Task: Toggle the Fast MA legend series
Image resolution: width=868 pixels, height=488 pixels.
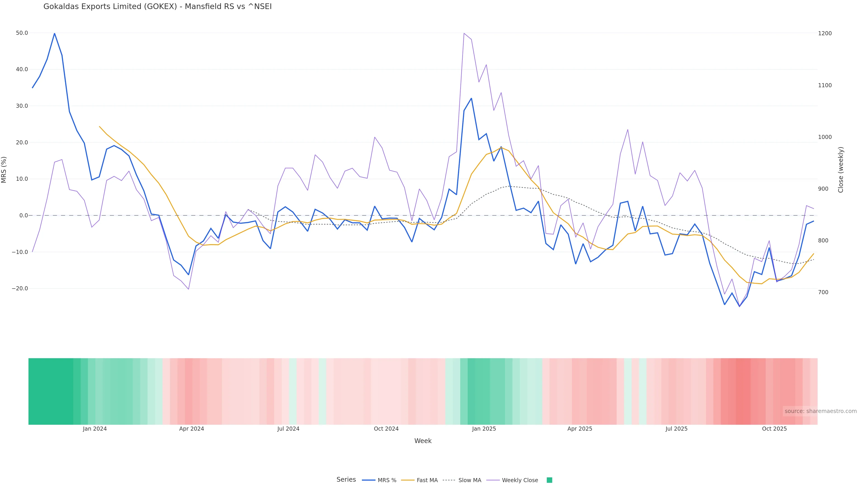Action: pyautogui.click(x=427, y=480)
